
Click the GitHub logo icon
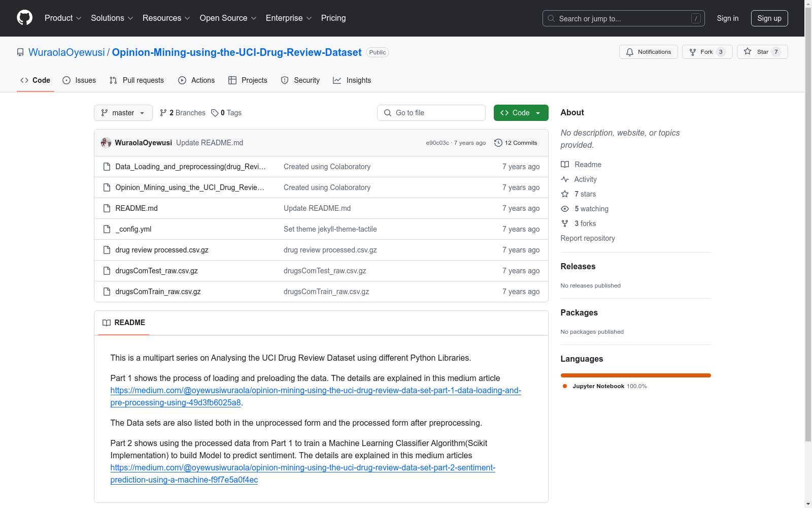(24, 18)
